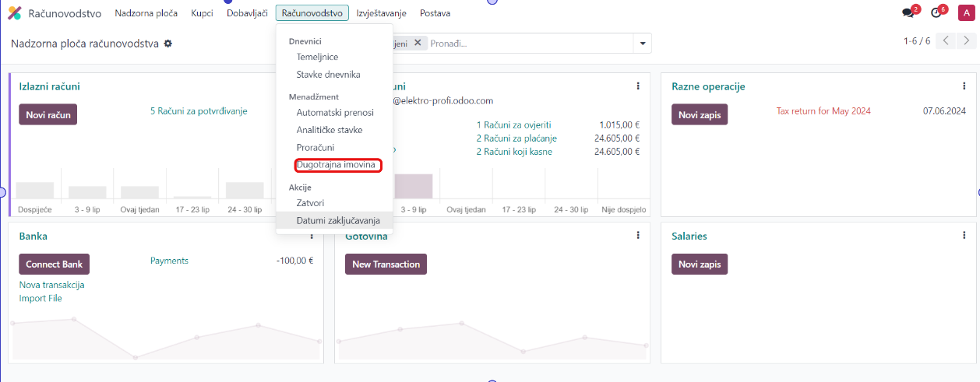This screenshot has height=382, width=980.
Task: Open Tax return for May 2024 link
Action: coord(823,111)
